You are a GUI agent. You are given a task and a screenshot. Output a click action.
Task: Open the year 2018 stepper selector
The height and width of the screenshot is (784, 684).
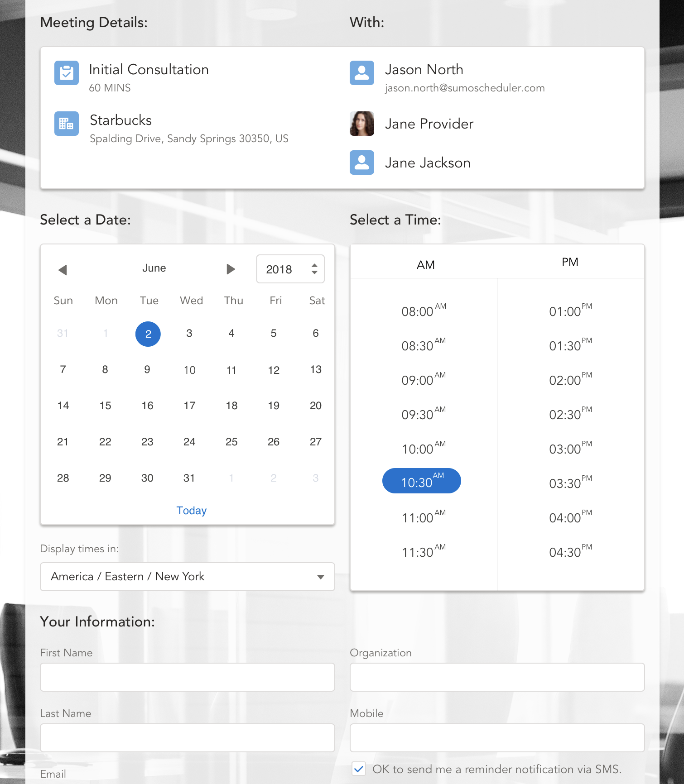(x=290, y=269)
